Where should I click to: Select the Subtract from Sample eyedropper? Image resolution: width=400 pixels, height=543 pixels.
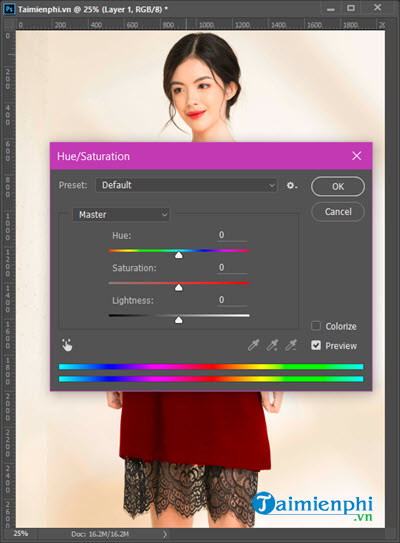tap(291, 345)
